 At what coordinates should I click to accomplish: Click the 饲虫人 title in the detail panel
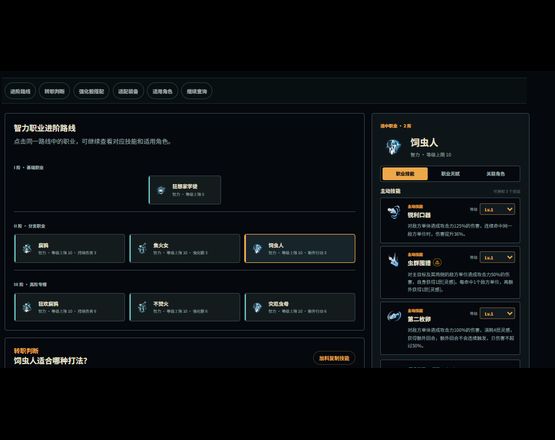click(x=424, y=143)
